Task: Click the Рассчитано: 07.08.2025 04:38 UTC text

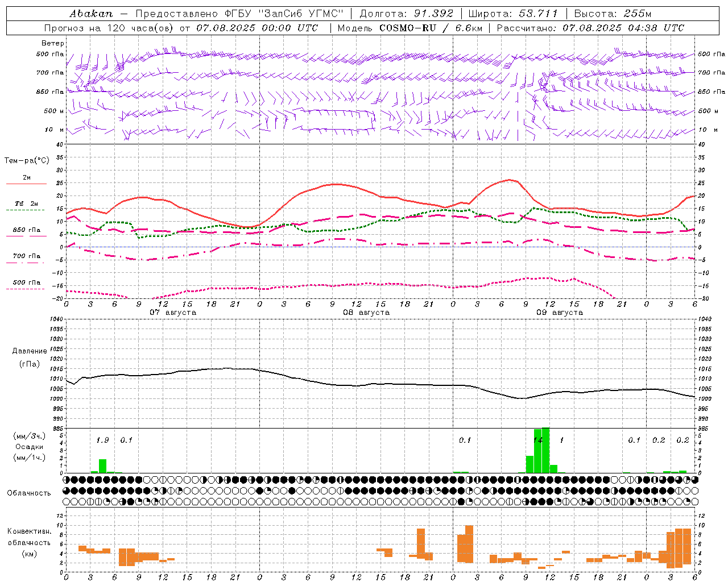Action: pyautogui.click(x=590, y=28)
